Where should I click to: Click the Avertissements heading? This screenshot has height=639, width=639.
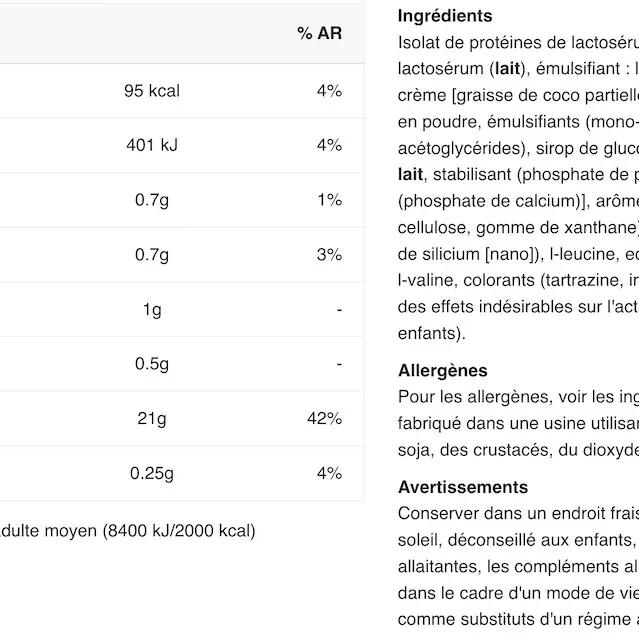463,487
